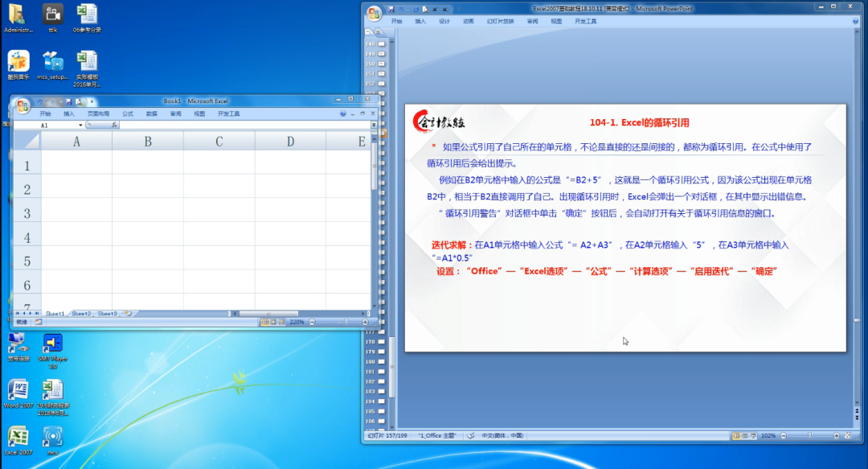Switch to the Sheet3 tab
Viewport: 868px width, 469px height.
107,314
